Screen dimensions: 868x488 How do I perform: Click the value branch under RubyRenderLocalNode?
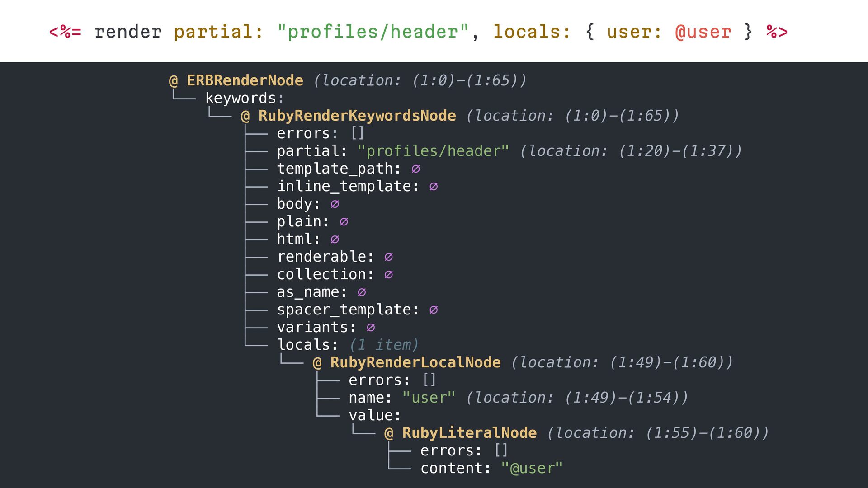point(373,415)
